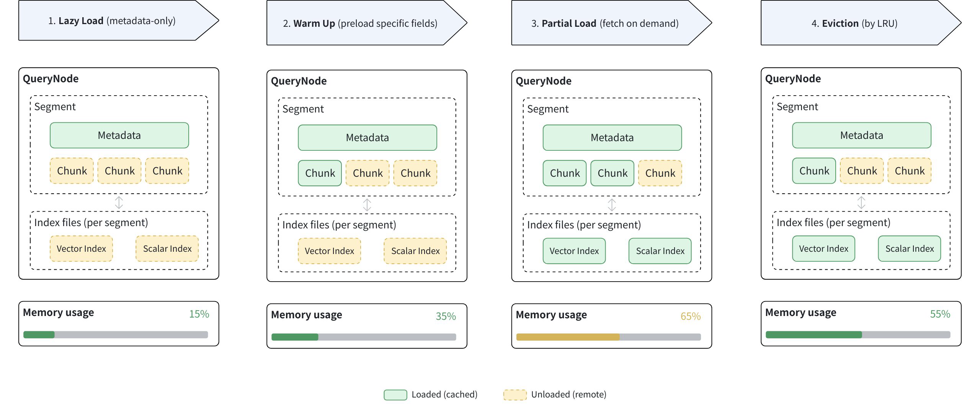The image size is (980, 404).
Task: Click the yellow unloaded Chunk in Partial Load stage
Action: [x=660, y=173]
